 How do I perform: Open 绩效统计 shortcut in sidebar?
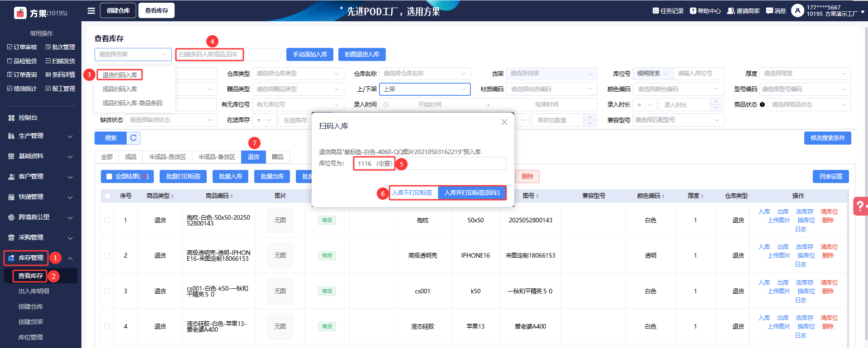click(x=22, y=89)
